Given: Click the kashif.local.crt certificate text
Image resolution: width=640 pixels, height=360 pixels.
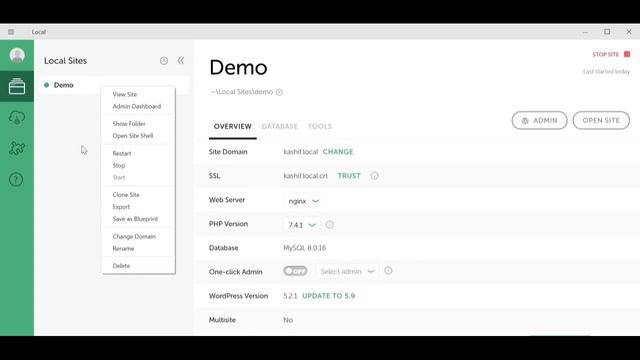Looking at the screenshot, I should (x=305, y=176).
